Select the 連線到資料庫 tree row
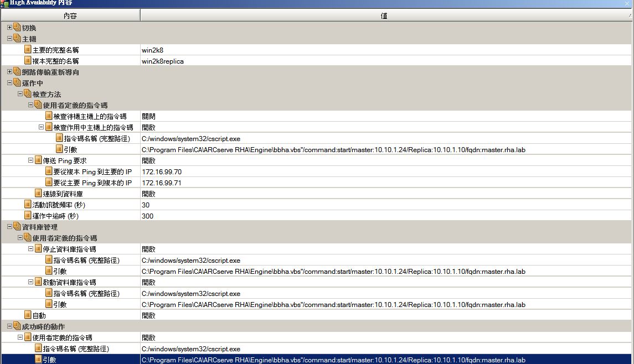Viewport: 634px width, 364px height. pyautogui.click(x=63, y=194)
